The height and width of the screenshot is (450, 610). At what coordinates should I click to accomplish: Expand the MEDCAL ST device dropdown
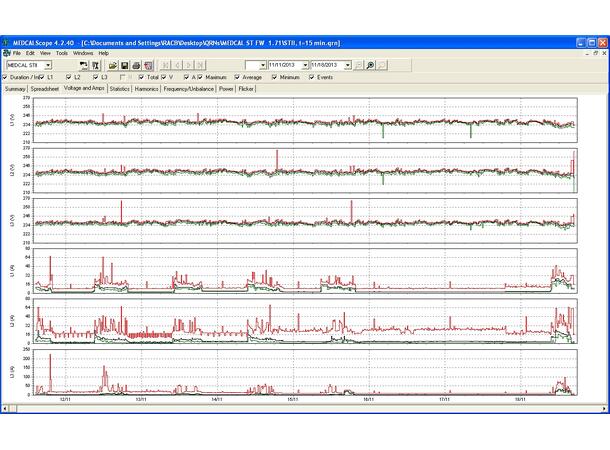click(x=48, y=65)
